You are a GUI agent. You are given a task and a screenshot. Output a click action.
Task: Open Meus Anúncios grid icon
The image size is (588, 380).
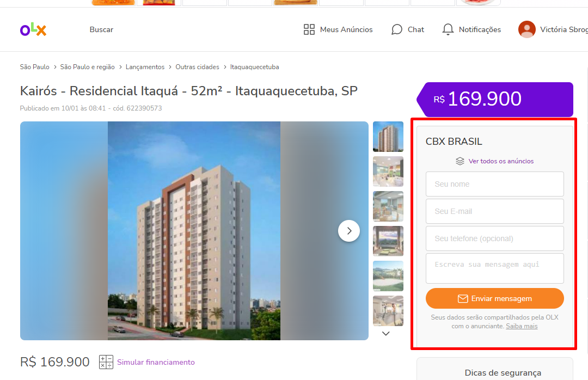tap(309, 29)
